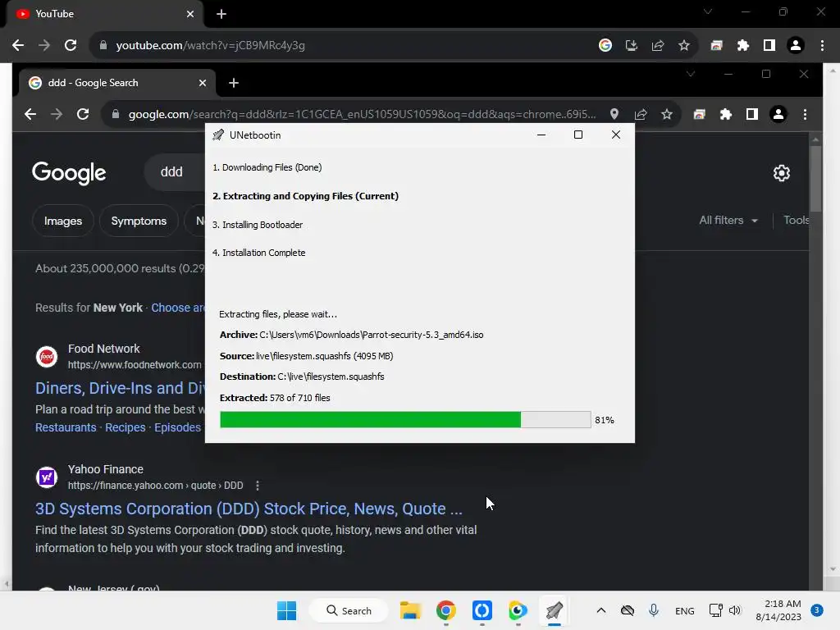Open UNetbootin icon in taskbar
The height and width of the screenshot is (630, 840).
(x=554, y=610)
